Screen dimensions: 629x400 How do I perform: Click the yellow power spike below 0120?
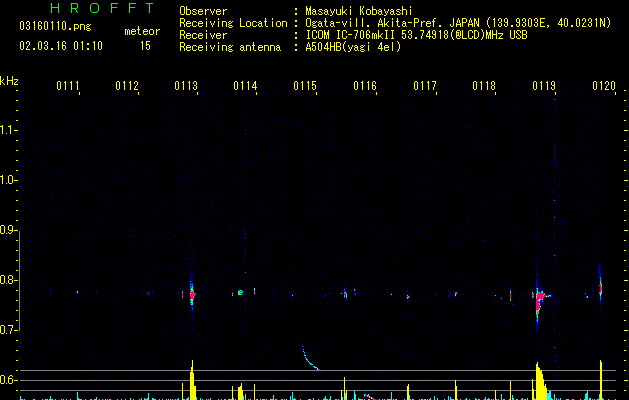[601, 380]
